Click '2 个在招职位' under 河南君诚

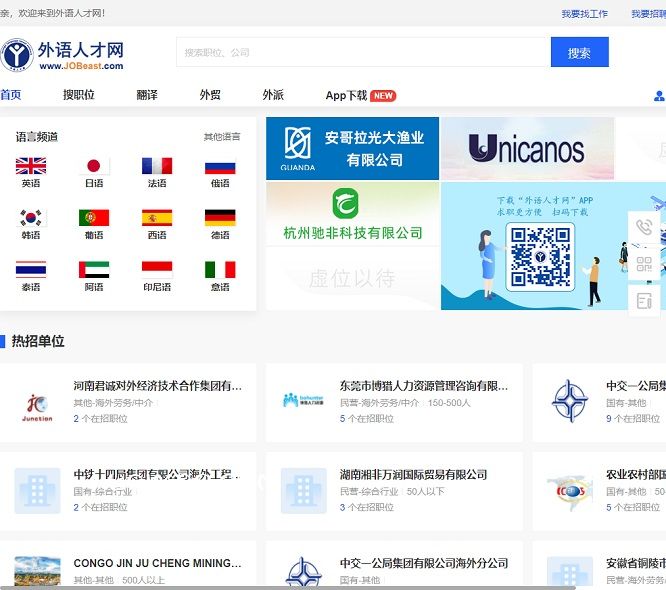coord(100,419)
